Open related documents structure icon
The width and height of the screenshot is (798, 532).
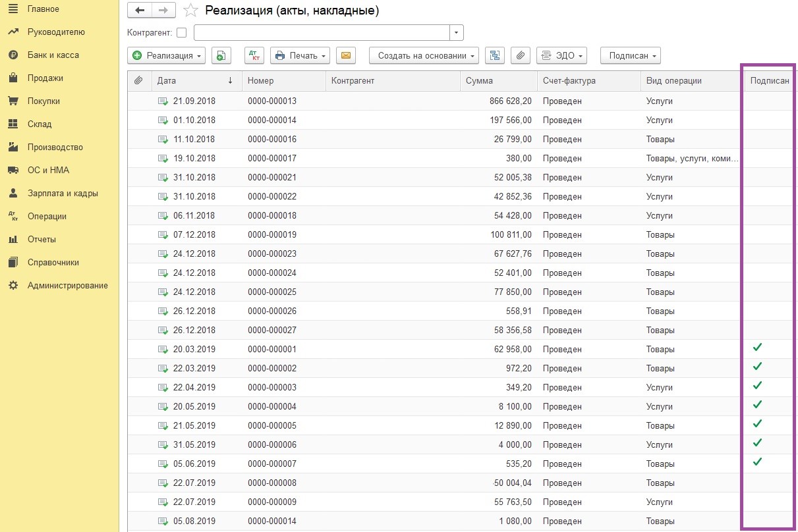495,56
